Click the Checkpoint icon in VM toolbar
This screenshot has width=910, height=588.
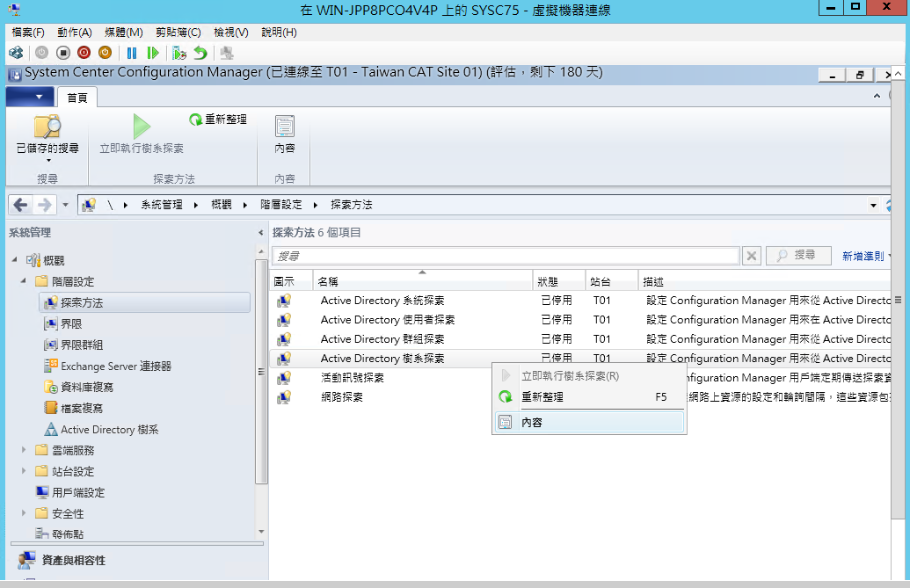pos(179,54)
